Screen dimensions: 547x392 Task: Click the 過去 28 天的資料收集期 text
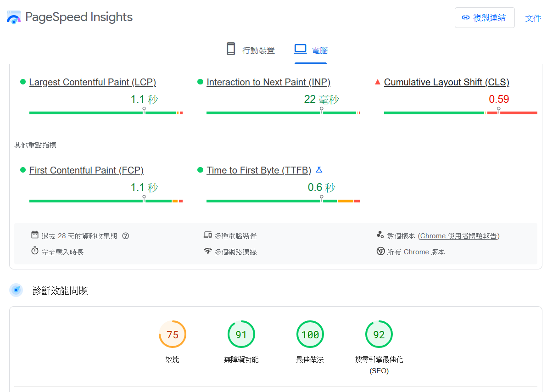click(x=79, y=236)
